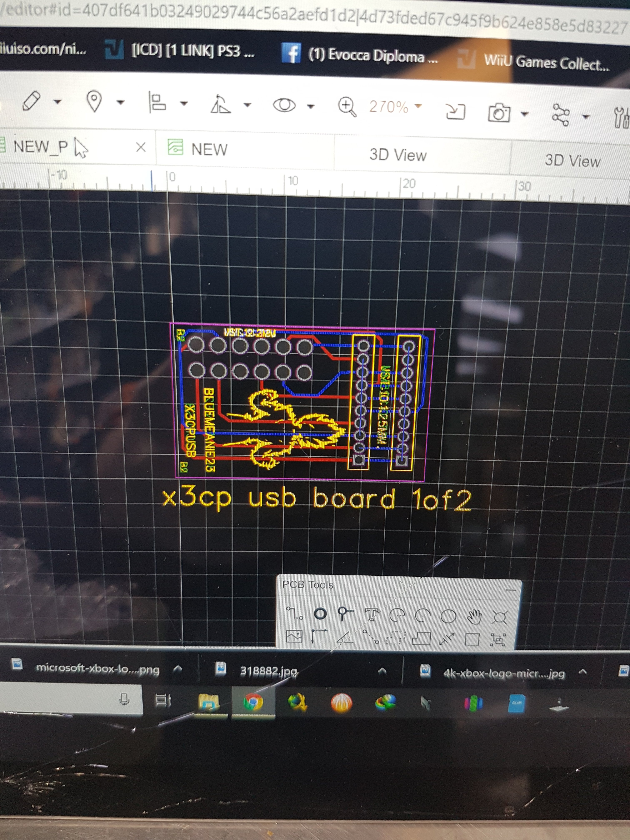Click the pencil edit toolbar icon
Viewport: 630px width, 840px height.
click(x=31, y=101)
